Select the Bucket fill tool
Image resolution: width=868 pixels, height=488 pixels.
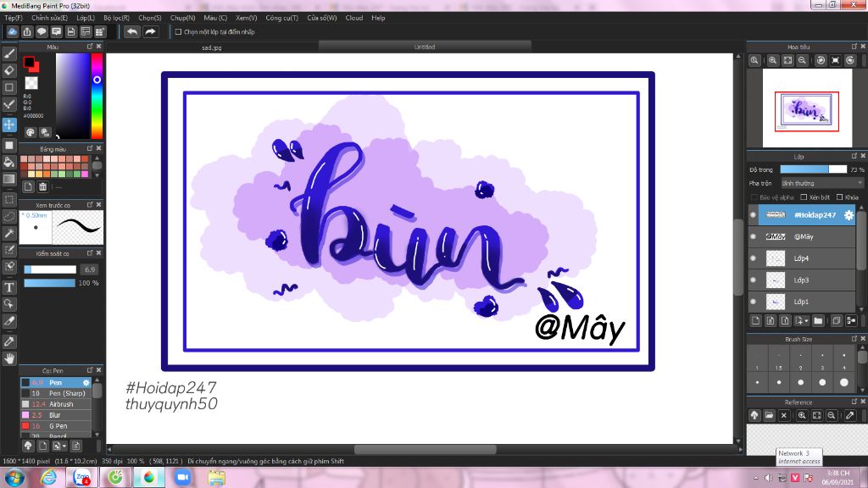[x=8, y=162]
